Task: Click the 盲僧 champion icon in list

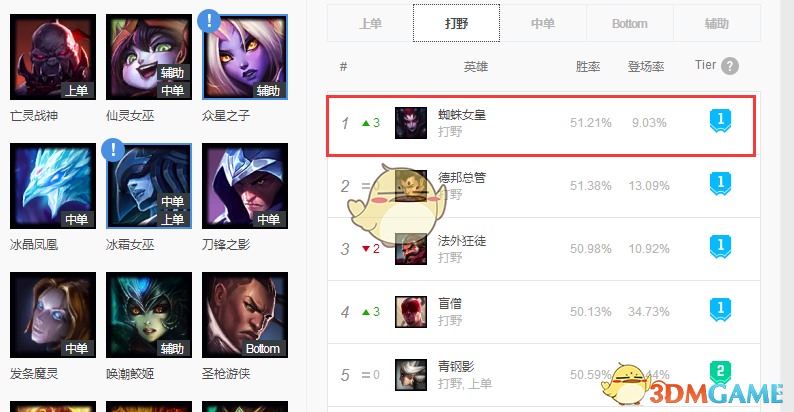Action: click(411, 312)
